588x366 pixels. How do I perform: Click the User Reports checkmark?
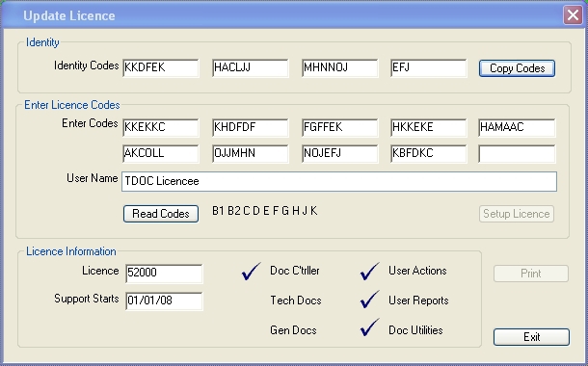coord(369,300)
